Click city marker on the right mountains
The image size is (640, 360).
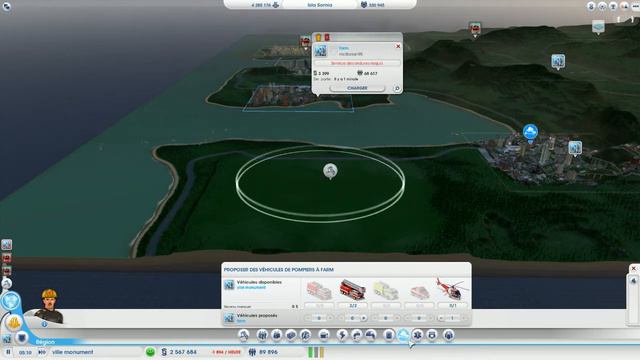click(x=558, y=62)
